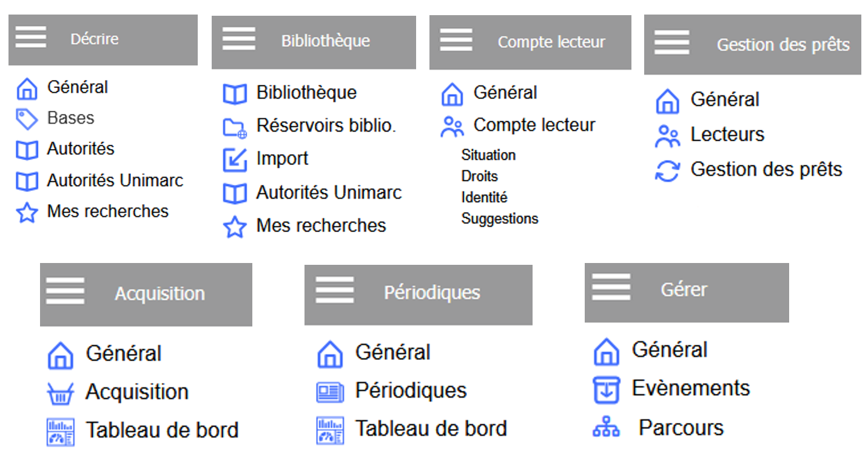Click the basket icon beside Acquisition

click(60, 393)
